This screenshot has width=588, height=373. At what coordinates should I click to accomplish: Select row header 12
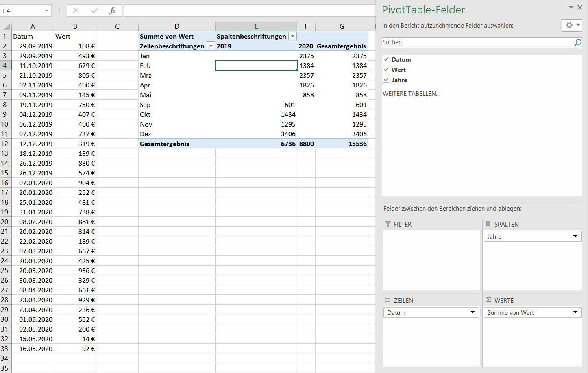pos(5,144)
